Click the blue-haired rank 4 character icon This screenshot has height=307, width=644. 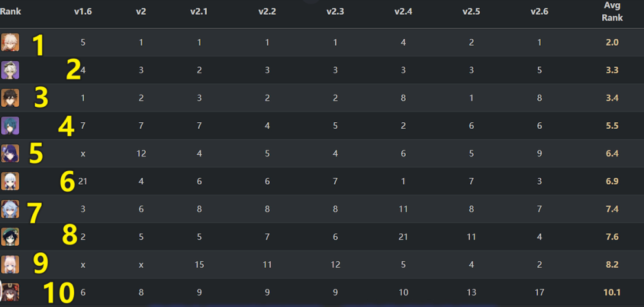pyautogui.click(x=10, y=126)
